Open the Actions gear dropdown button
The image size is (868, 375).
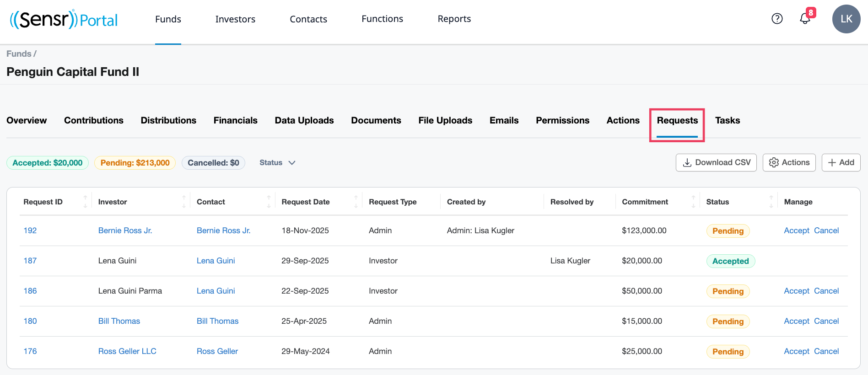(x=789, y=163)
